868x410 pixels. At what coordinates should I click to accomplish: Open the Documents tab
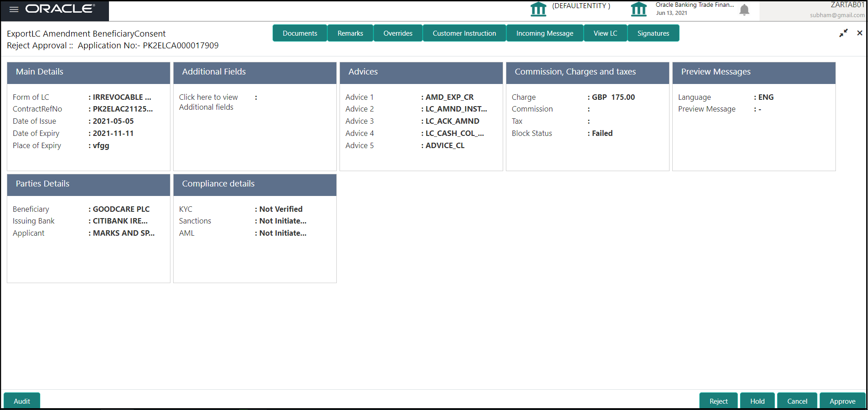300,33
